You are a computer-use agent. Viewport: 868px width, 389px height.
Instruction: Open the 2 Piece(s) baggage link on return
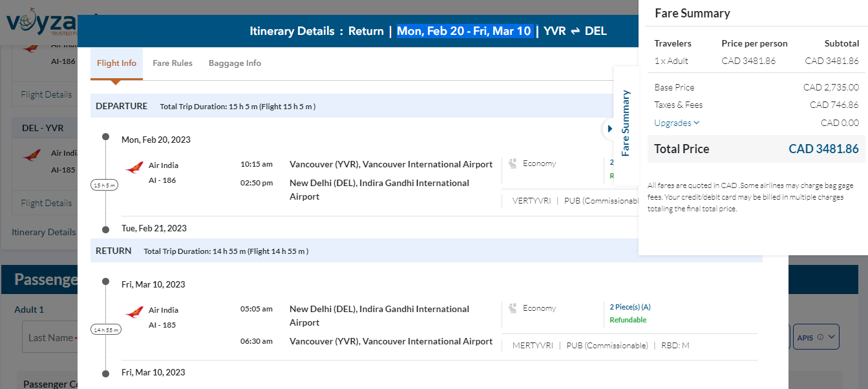[630, 307]
